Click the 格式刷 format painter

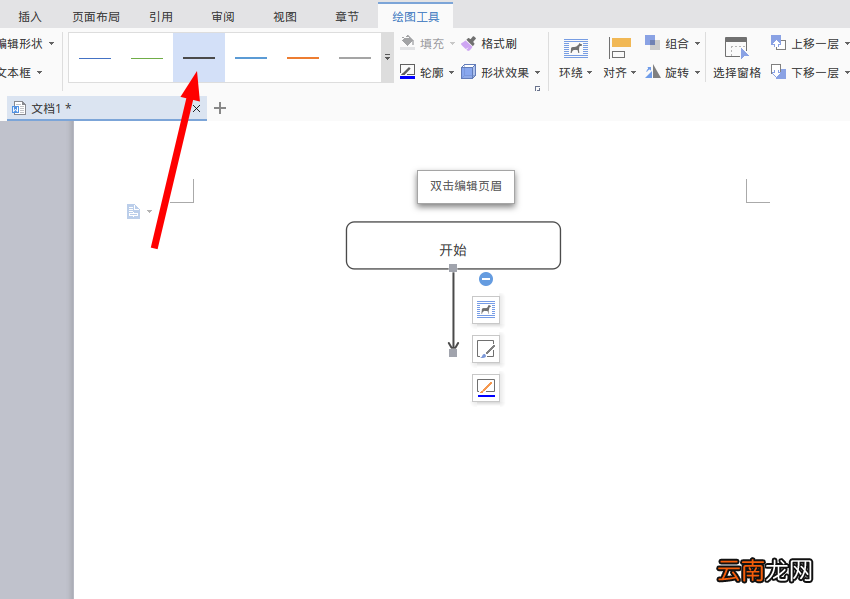tap(489, 43)
